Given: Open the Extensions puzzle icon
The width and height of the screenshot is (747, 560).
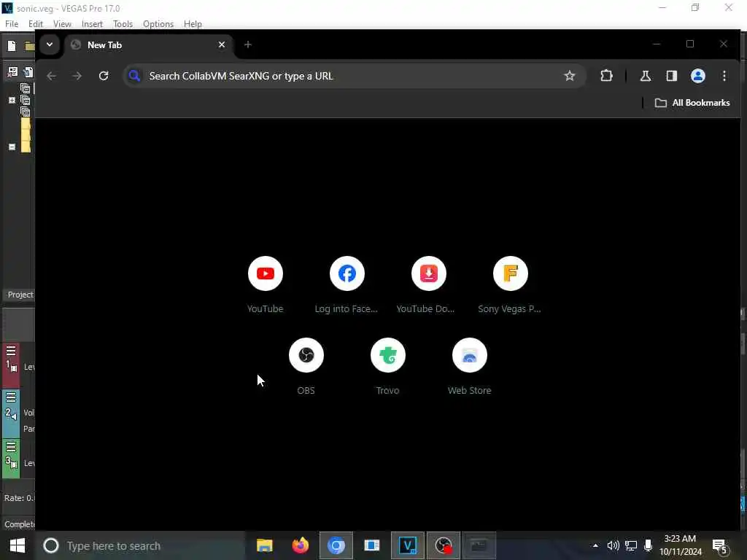Looking at the screenshot, I should (606, 76).
